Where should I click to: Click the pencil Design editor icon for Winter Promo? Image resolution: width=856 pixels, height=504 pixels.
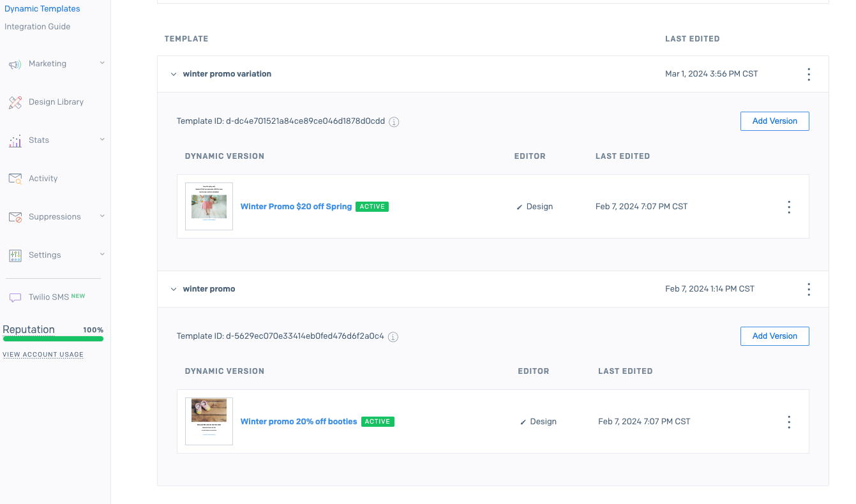518,206
